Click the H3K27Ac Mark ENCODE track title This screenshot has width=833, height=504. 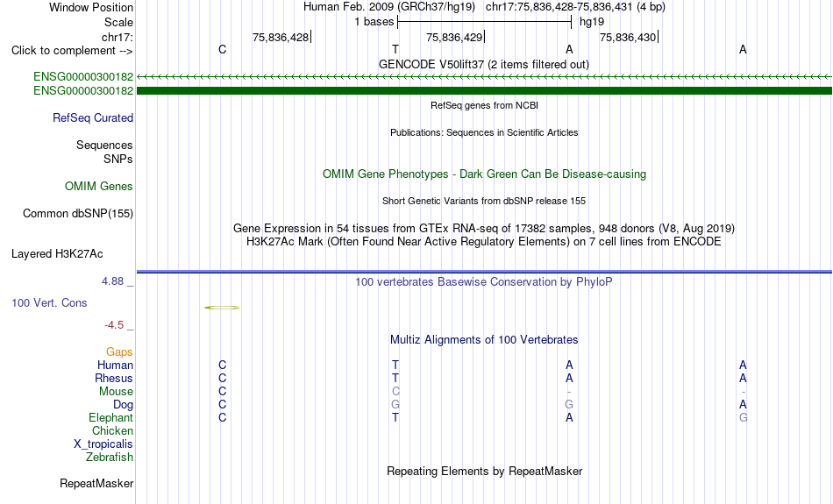tap(484, 242)
